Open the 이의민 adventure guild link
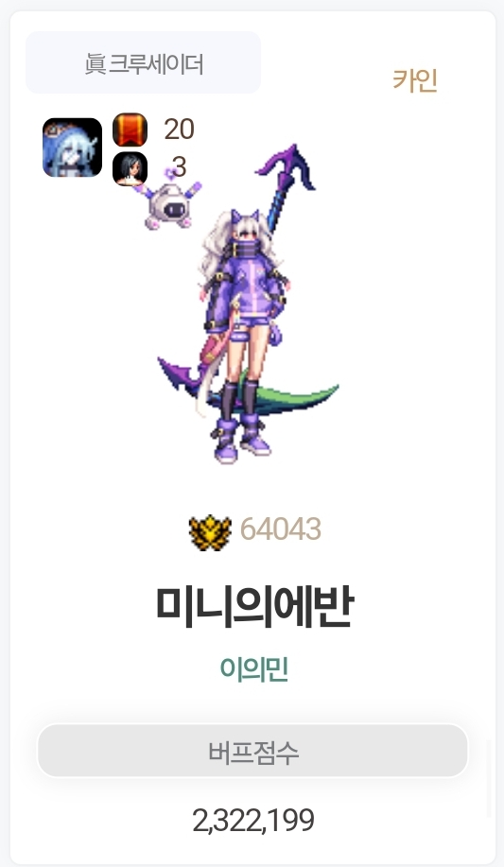Image resolution: width=504 pixels, height=867 pixels. coord(254,668)
